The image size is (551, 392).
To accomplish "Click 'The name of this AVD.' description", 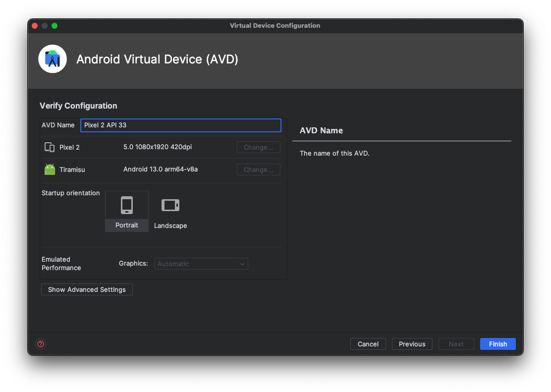I will (334, 153).
